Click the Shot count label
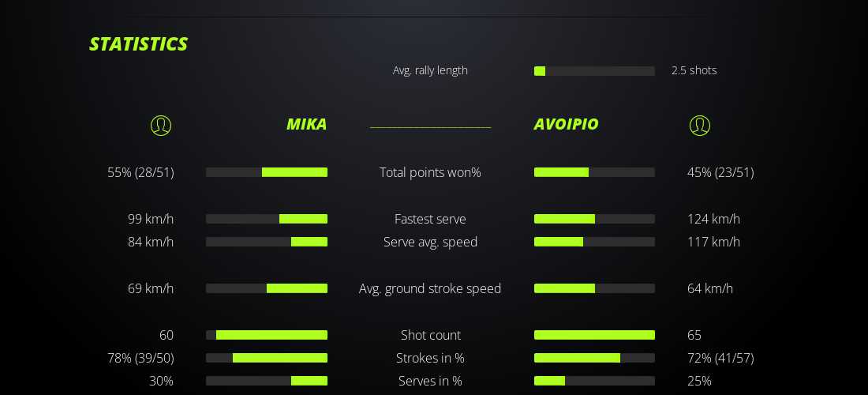 click(x=430, y=335)
